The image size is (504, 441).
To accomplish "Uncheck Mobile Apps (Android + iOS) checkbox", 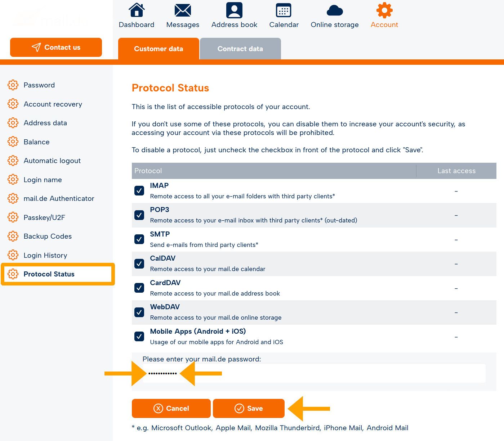I will click(x=139, y=337).
